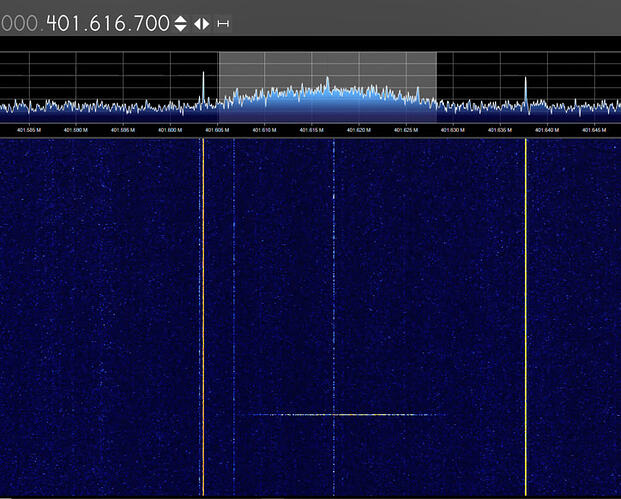Select the dimmed 000 GHz digits

coord(19,24)
